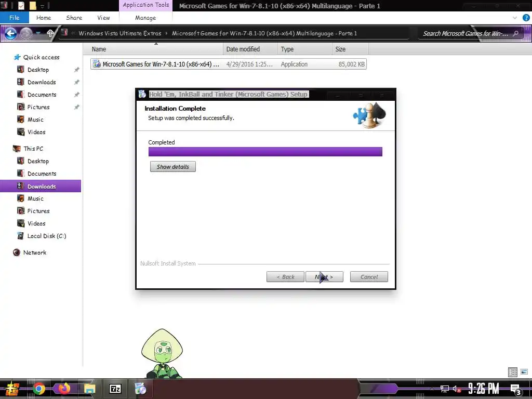This screenshot has height=399, width=532.
Task: Click the pin icon beside Quick access Desktop
Action: pos(77,70)
